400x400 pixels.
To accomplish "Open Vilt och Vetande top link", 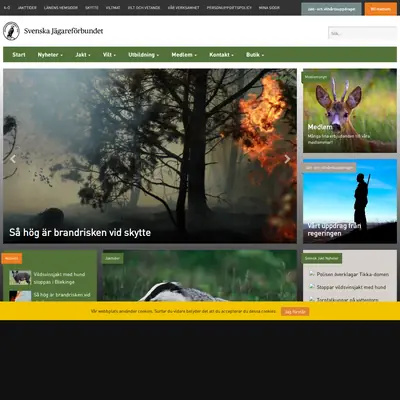I will click(144, 8).
